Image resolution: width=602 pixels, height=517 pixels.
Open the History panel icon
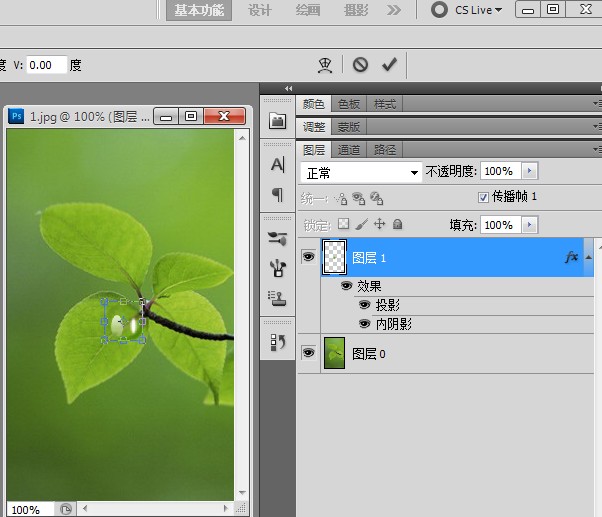pyautogui.click(x=278, y=342)
